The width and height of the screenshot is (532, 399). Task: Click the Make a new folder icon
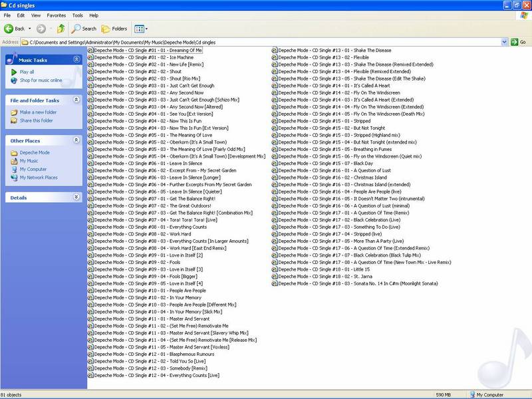click(14, 112)
